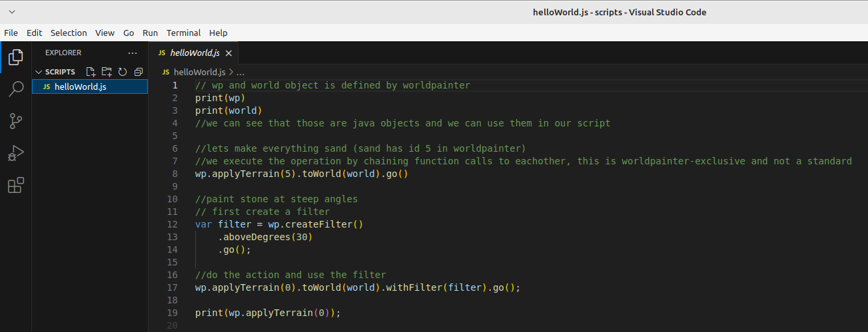Close the helloWorld.js tab
868x332 pixels.
[228, 53]
